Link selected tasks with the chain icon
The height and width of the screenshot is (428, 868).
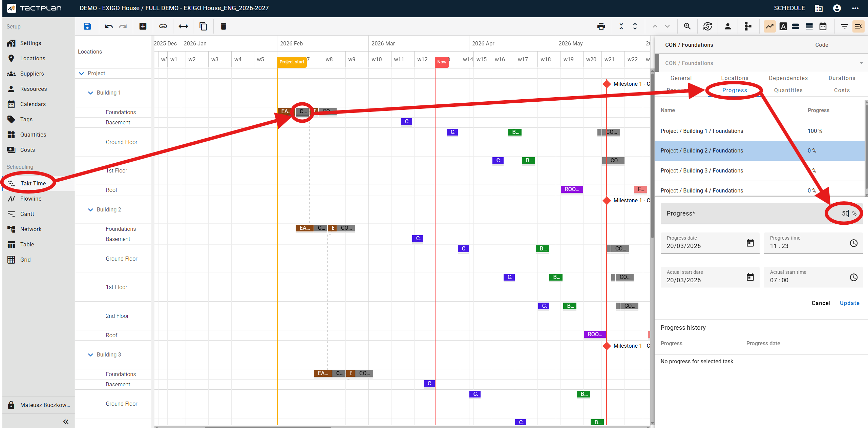coord(163,26)
